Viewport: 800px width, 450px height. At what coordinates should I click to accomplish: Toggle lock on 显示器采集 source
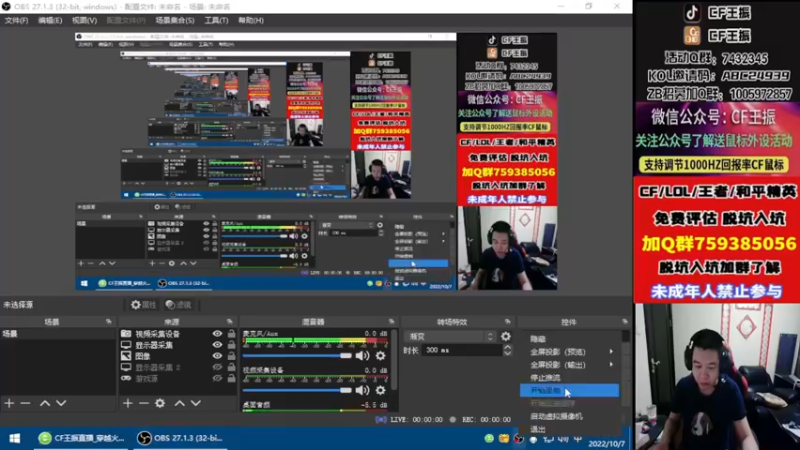232,345
